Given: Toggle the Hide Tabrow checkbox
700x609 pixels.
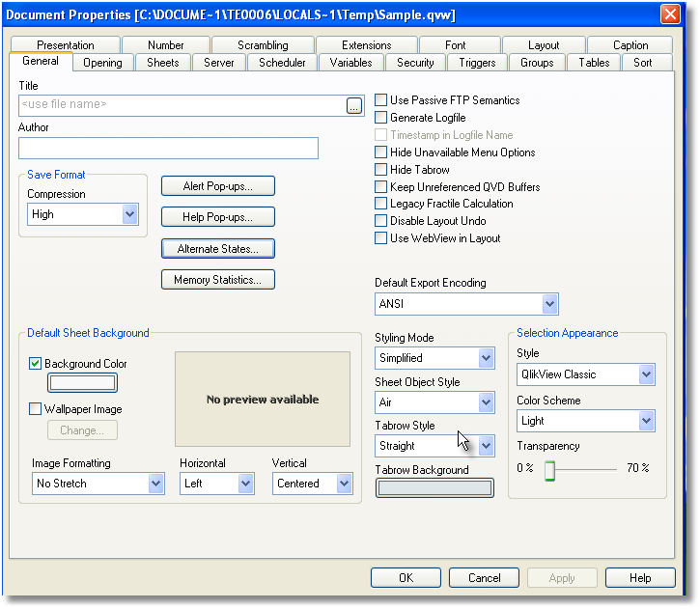Looking at the screenshot, I should [381, 170].
